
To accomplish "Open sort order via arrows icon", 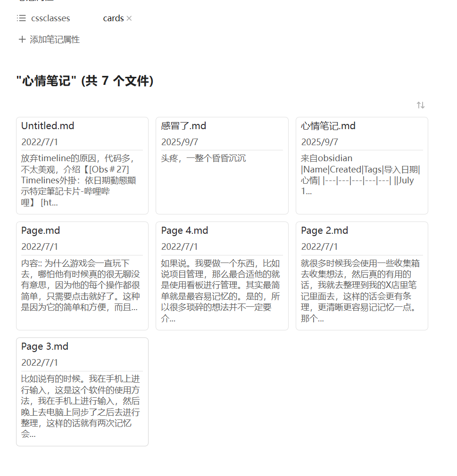I will [x=421, y=105].
